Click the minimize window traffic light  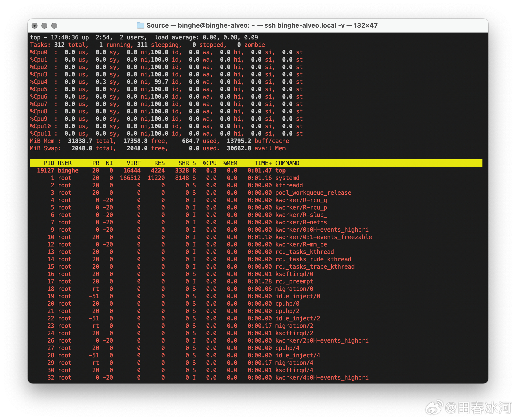coord(44,26)
